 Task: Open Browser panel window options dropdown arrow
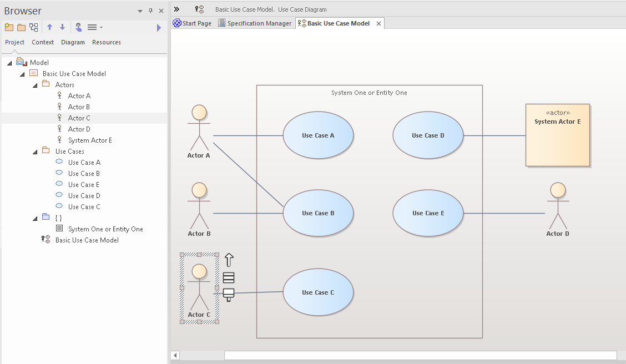pyautogui.click(x=140, y=11)
